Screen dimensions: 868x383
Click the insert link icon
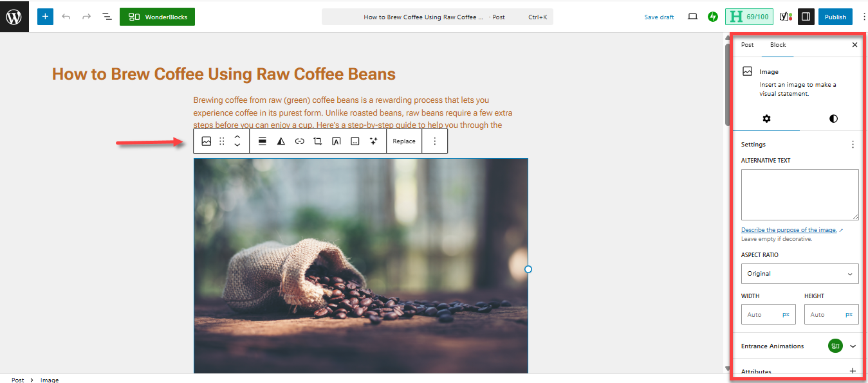[x=299, y=141]
